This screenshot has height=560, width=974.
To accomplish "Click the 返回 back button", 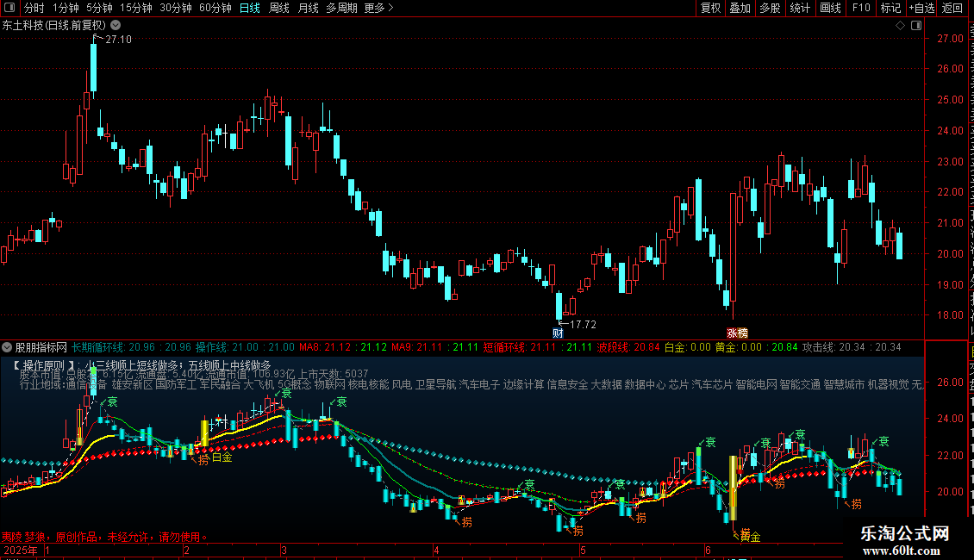I will click(952, 8).
